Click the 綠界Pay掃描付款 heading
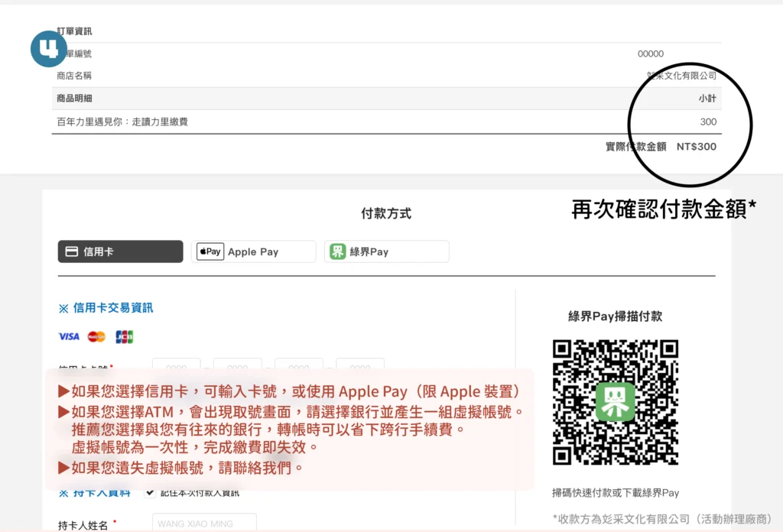The image size is (783, 532). coord(615,316)
